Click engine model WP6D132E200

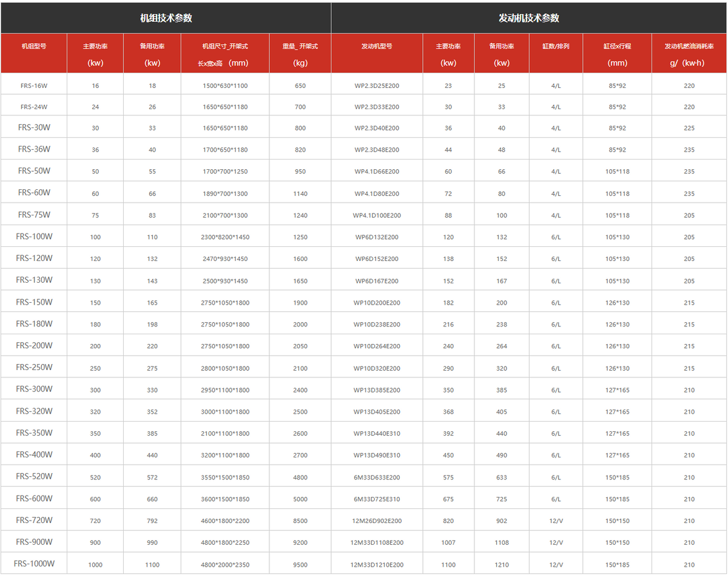coord(377,237)
